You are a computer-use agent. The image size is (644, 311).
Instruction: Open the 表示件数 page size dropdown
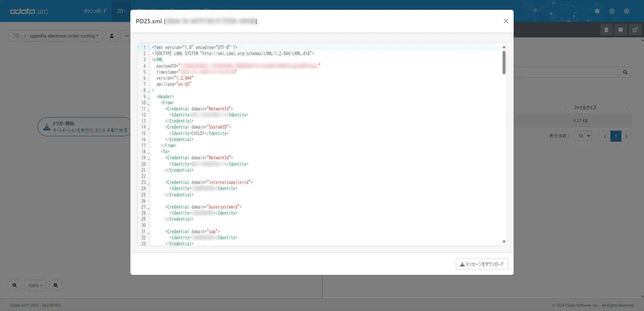click(582, 136)
